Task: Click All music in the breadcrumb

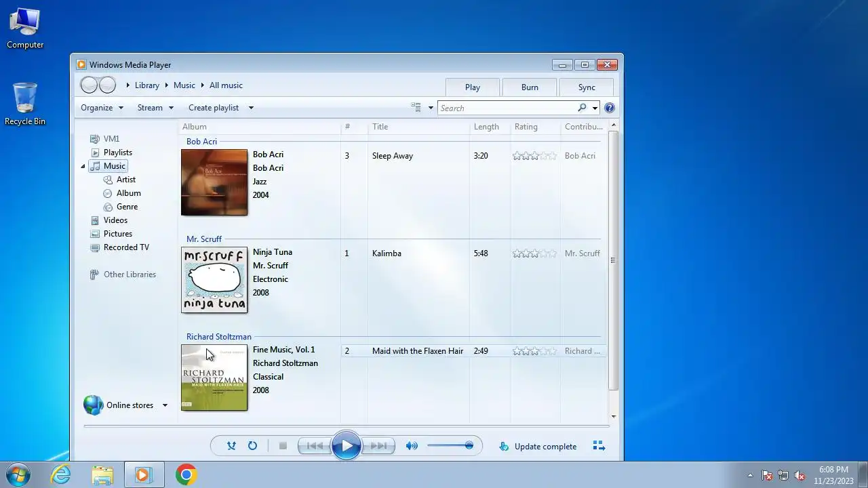Action: point(226,85)
